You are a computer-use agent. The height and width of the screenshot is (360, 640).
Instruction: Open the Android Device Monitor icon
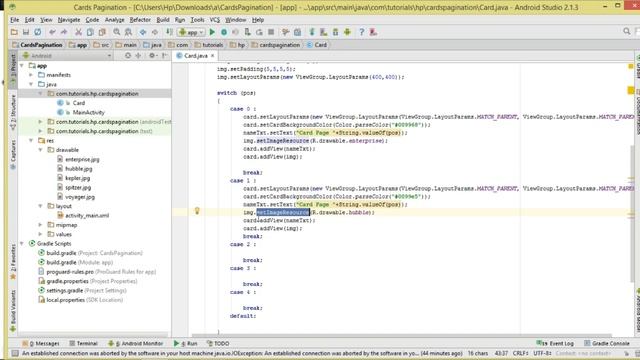pos(347,32)
